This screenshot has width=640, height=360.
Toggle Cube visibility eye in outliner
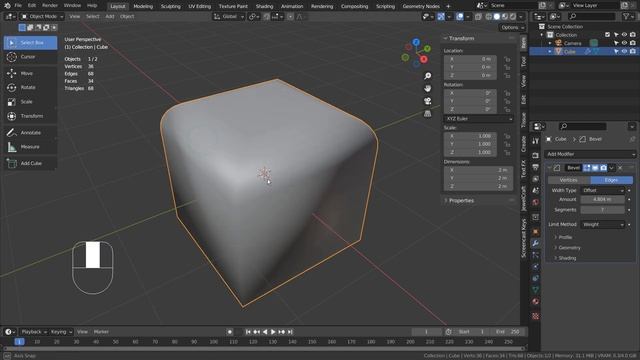(x=624, y=51)
